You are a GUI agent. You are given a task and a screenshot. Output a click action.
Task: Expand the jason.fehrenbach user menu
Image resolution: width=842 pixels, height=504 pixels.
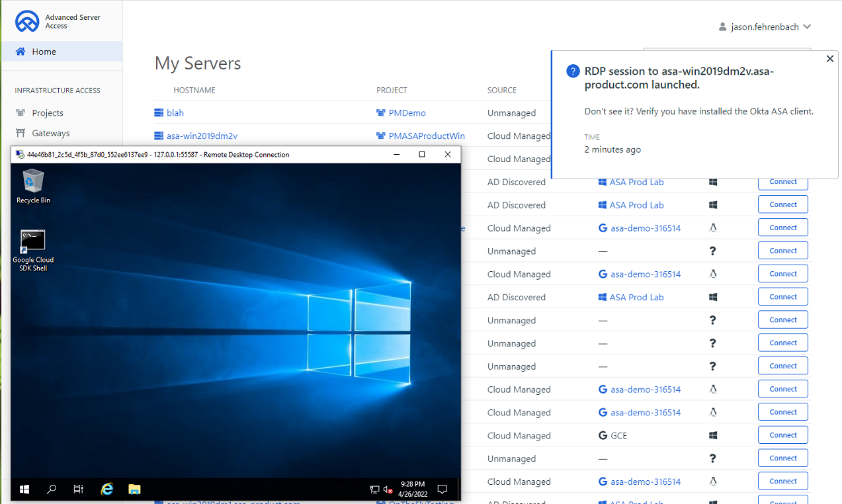(765, 27)
